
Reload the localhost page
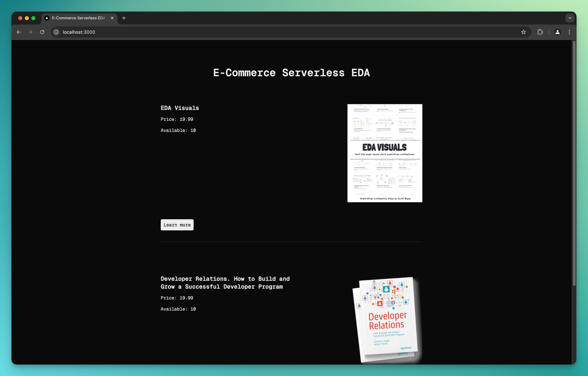point(42,32)
